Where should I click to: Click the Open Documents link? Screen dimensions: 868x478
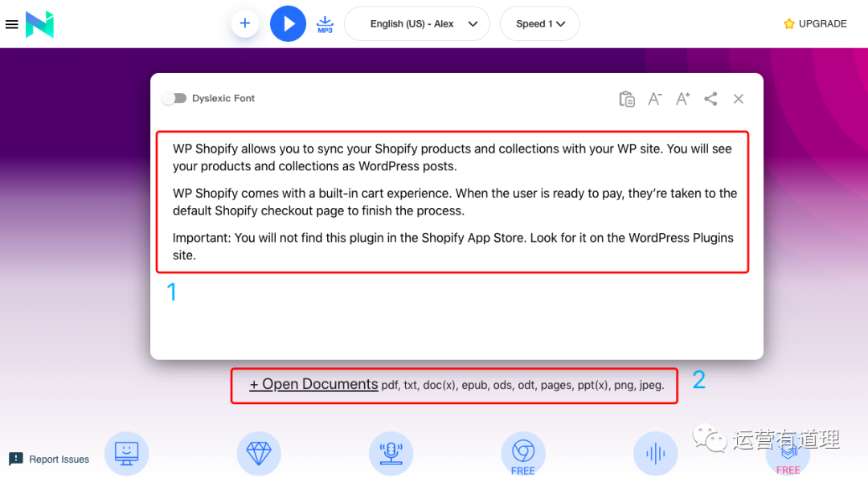[313, 385]
